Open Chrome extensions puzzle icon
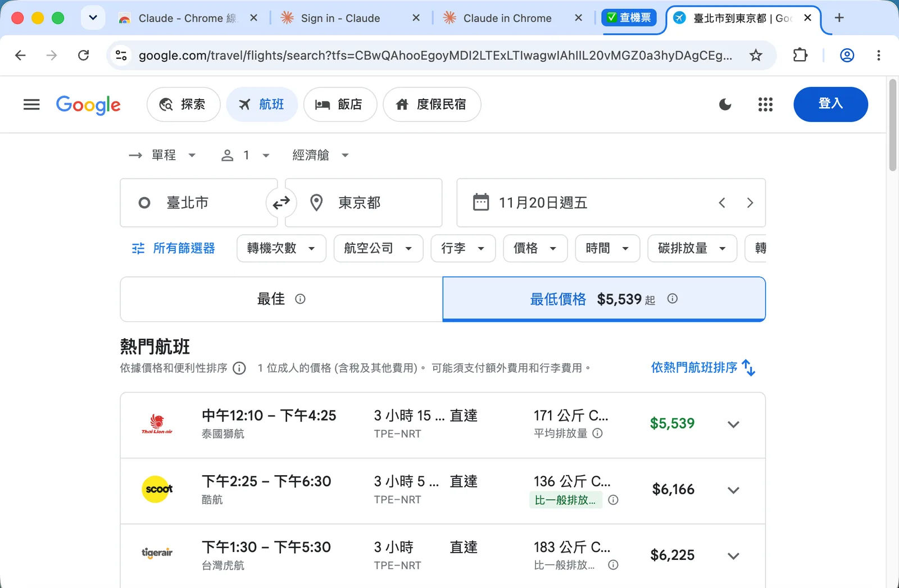The height and width of the screenshot is (588, 899). (800, 55)
